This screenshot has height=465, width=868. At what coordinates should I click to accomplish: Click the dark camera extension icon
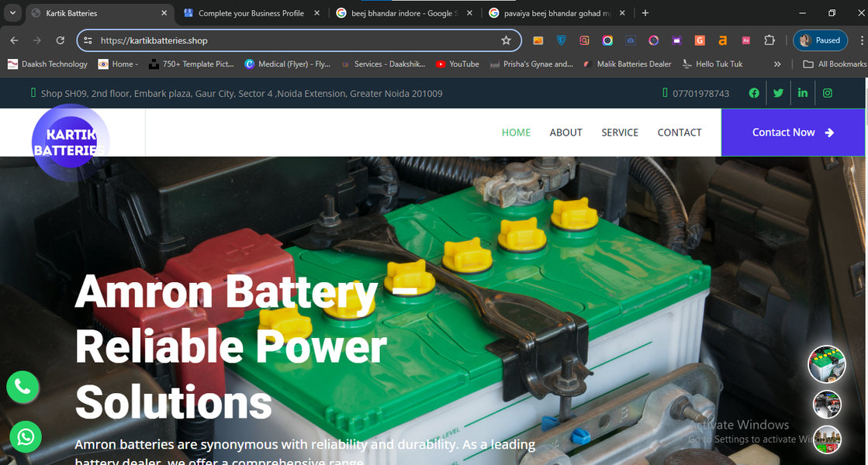coord(631,40)
